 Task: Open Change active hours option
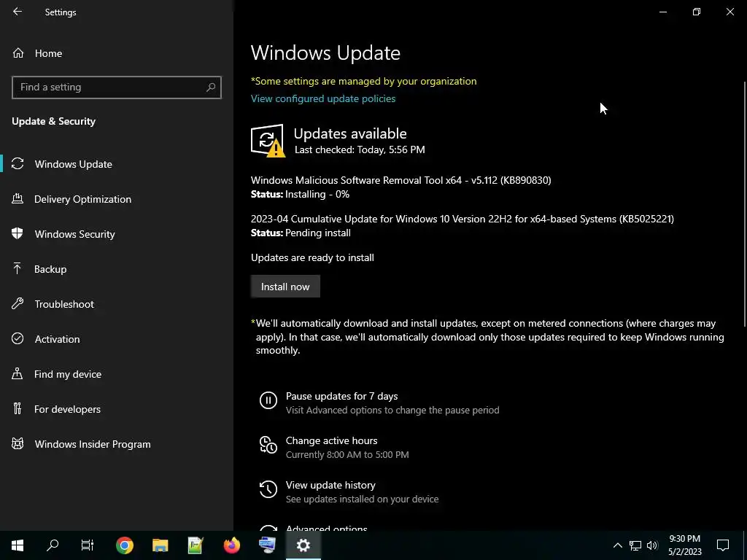[x=332, y=440]
